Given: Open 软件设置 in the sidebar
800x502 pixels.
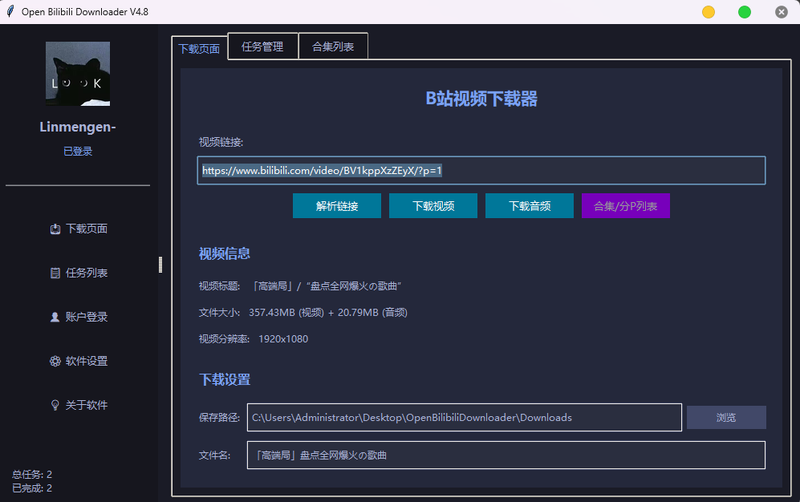Looking at the screenshot, I should point(79,361).
